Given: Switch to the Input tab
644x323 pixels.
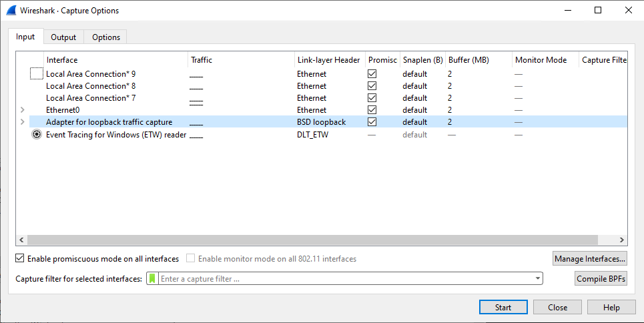Looking at the screenshot, I should [25, 37].
